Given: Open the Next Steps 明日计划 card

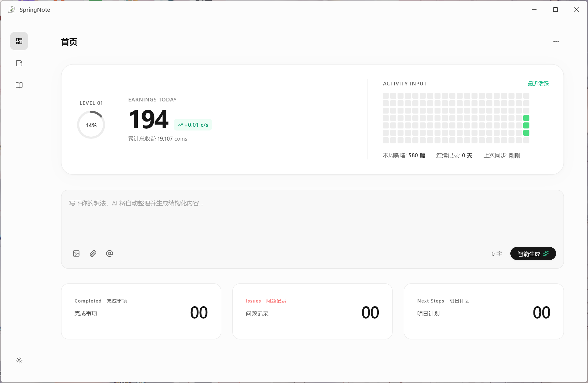Looking at the screenshot, I should pos(484,311).
